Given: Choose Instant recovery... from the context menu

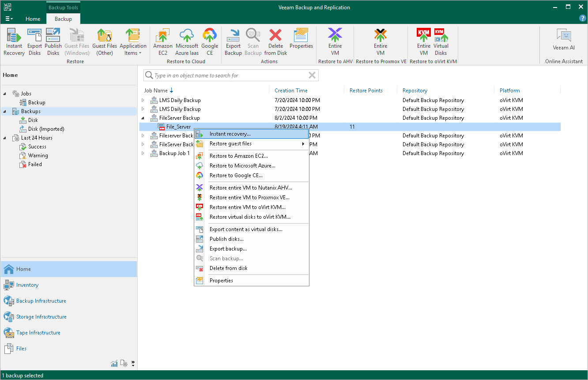Looking at the screenshot, I should 252,134.
